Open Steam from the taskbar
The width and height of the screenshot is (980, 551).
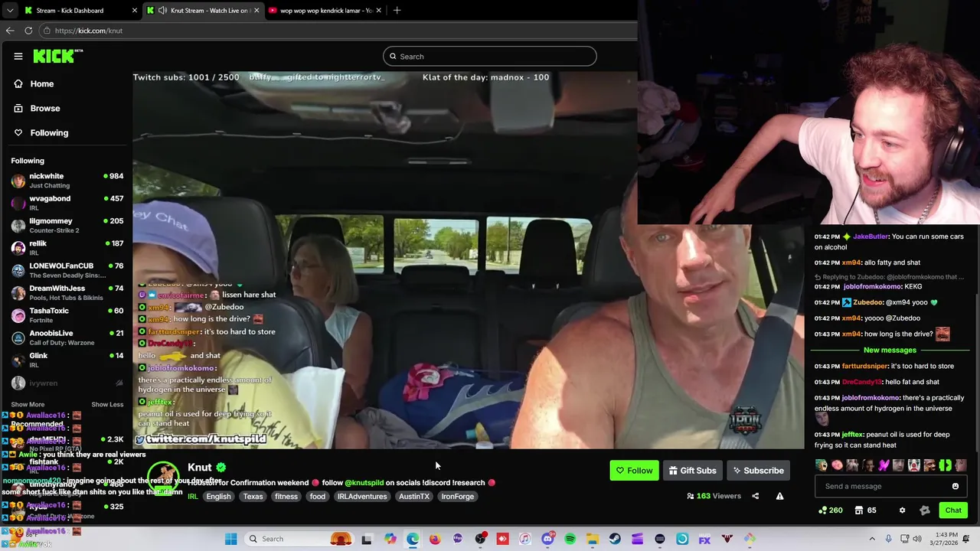pos(615,539)
